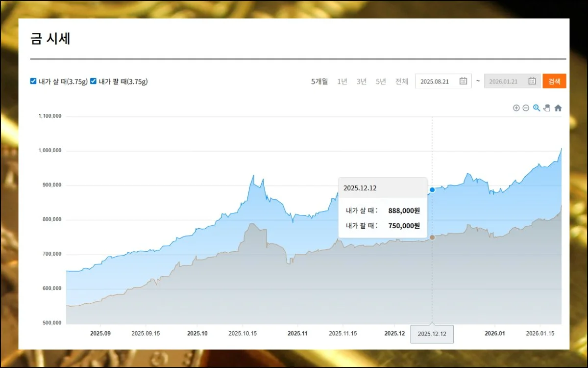Activate the hand panning tool

[547, 108]
